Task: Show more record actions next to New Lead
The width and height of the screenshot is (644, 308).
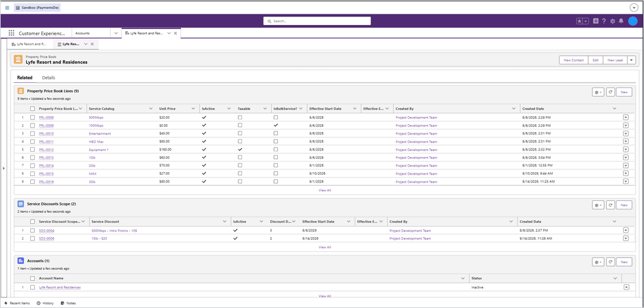Action: pyautogui.click(x=632, y=60)
